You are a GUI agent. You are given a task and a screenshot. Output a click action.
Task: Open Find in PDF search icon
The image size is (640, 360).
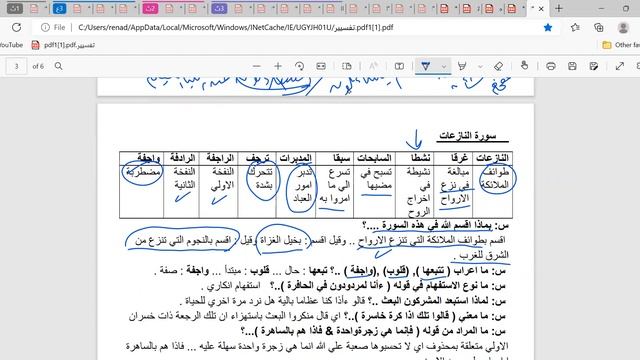click(58, 66)
